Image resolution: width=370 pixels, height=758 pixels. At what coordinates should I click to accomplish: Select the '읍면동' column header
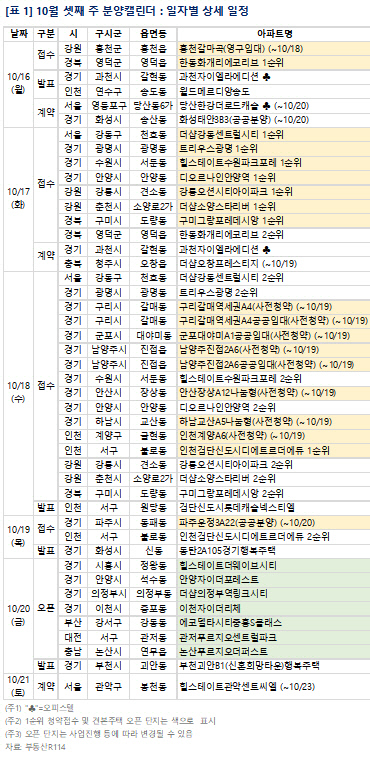152,34
